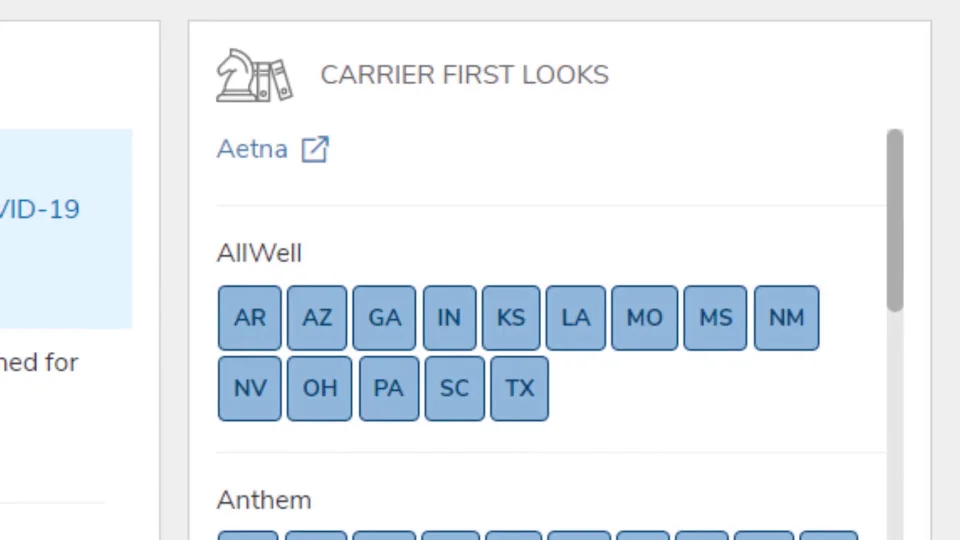Viewport: 960px width, 540px height.
Task: Pick the KS state button under AllWell
Action: (x=511, y=318)
